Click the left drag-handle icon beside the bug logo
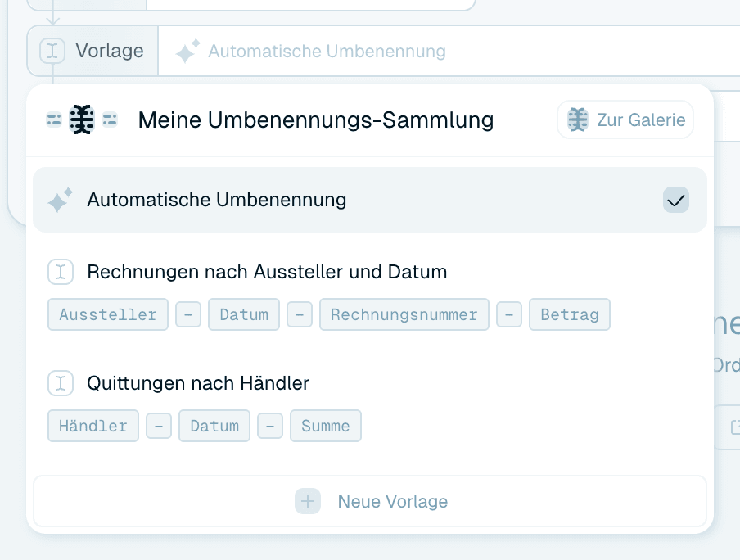The image size is (740, 560). [54, 120]
